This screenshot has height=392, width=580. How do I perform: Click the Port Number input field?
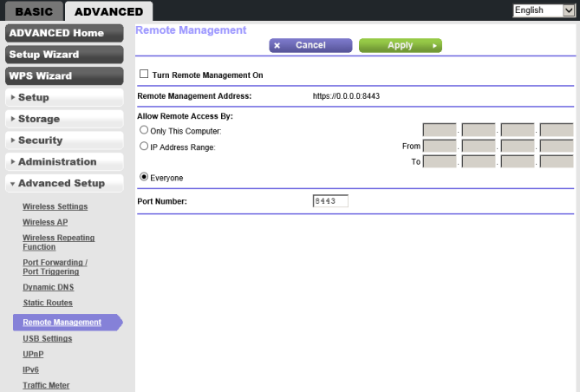point(330,201)
